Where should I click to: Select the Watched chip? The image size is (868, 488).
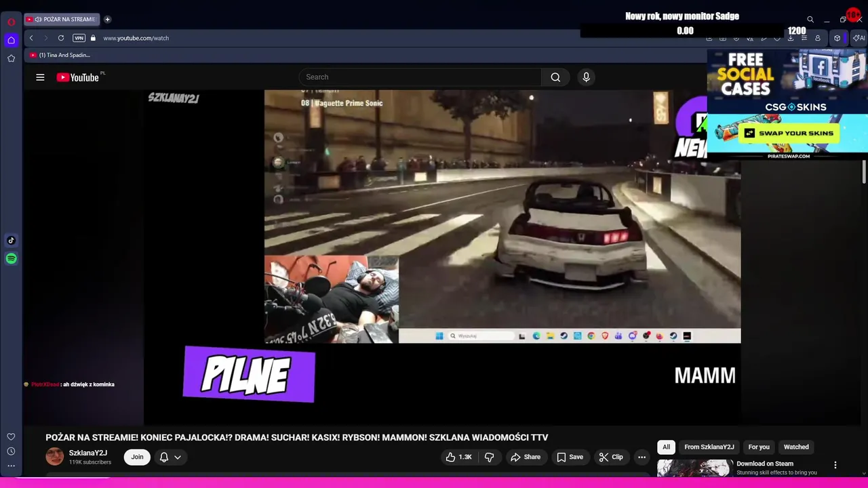[x=796, y=447]
